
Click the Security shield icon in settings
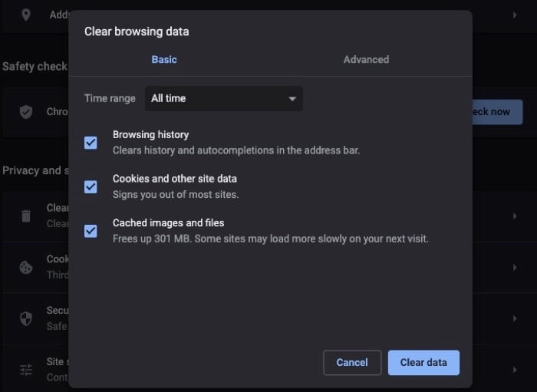click(x=26, y=318)
